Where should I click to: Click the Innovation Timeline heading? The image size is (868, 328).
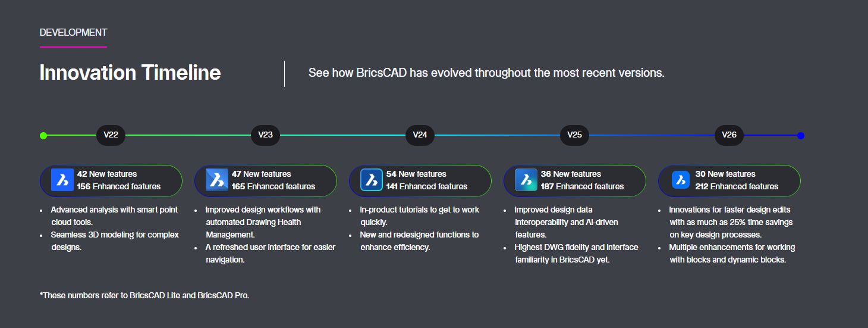coord(130,73)
